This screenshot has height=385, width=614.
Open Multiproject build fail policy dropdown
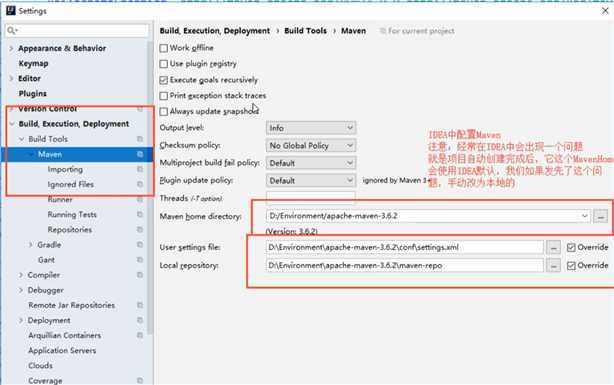(311, 163)
